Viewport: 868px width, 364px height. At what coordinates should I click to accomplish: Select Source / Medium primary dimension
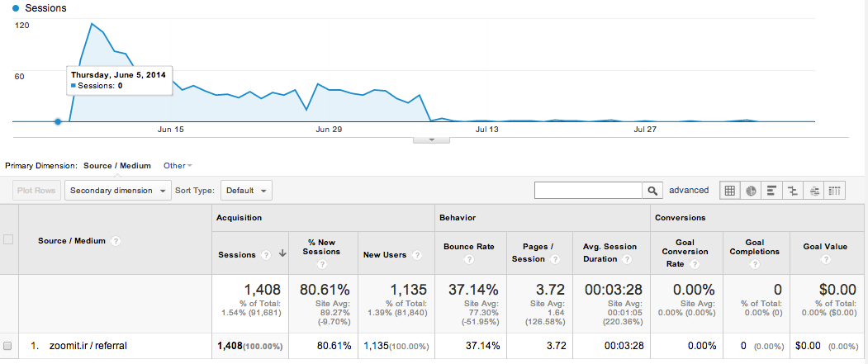[x=117, y=166]
